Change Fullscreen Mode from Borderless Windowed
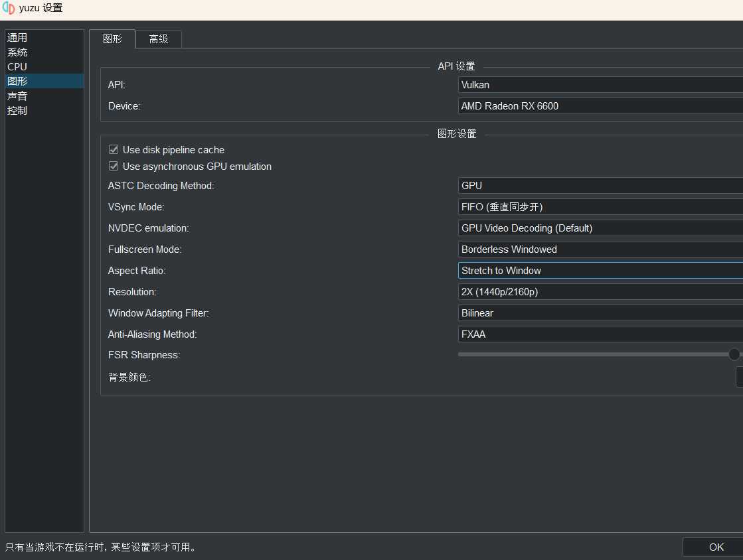743x560 pixels. [598, 249]
